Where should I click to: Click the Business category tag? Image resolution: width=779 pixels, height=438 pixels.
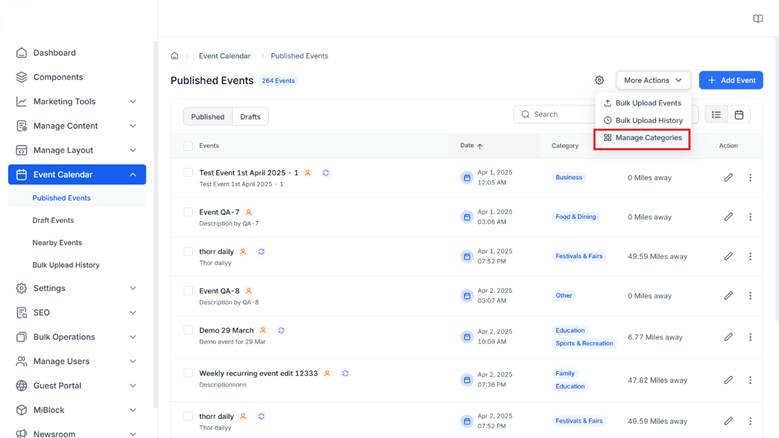568,177
